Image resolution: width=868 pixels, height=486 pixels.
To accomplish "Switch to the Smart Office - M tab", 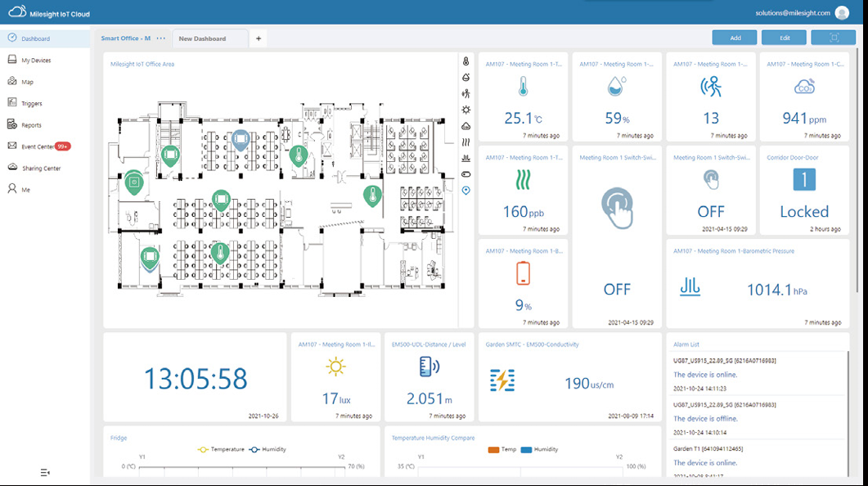I will [126, 38].
